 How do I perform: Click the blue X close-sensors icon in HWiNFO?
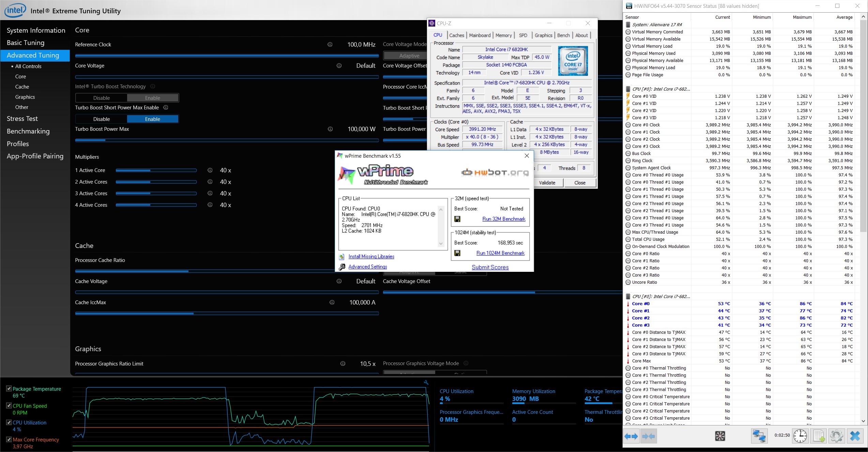(855, 436)
